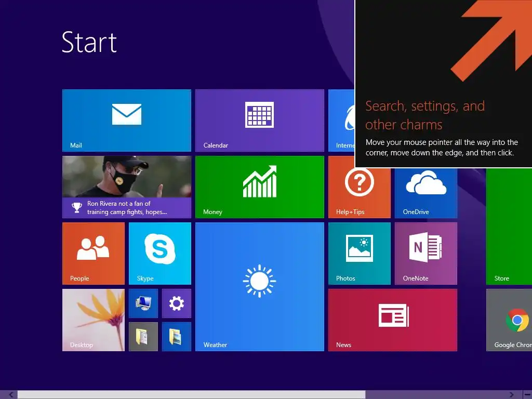This screenshot has height=399, width=532.
Task: Open the Calendar tile
Action: point(260,121)
